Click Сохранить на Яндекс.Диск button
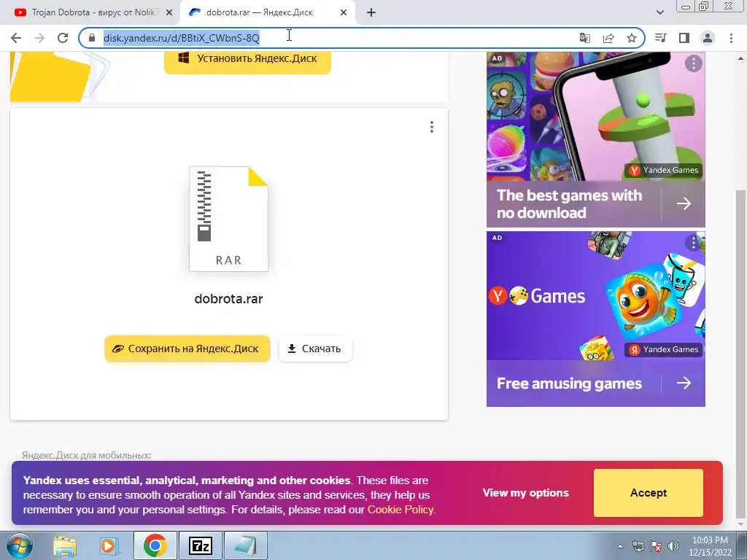747x560 pixels. pos(187,349)
